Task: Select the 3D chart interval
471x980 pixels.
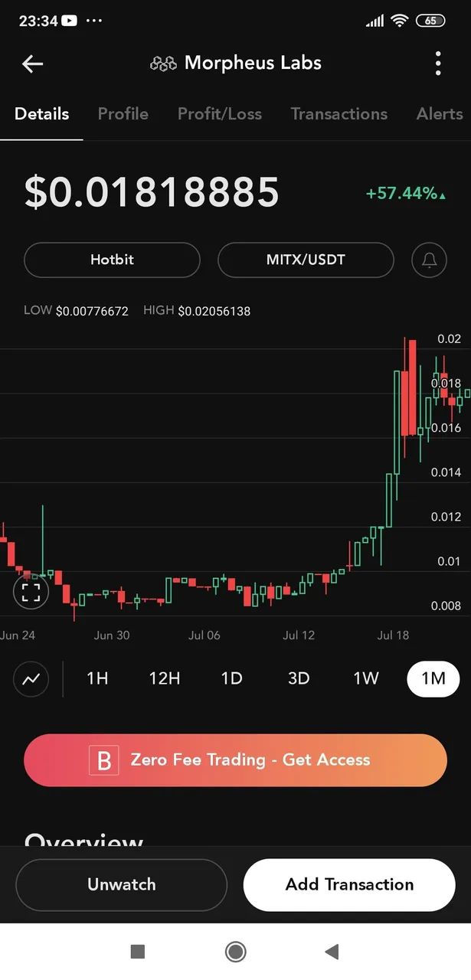Action: coord(299,678)
